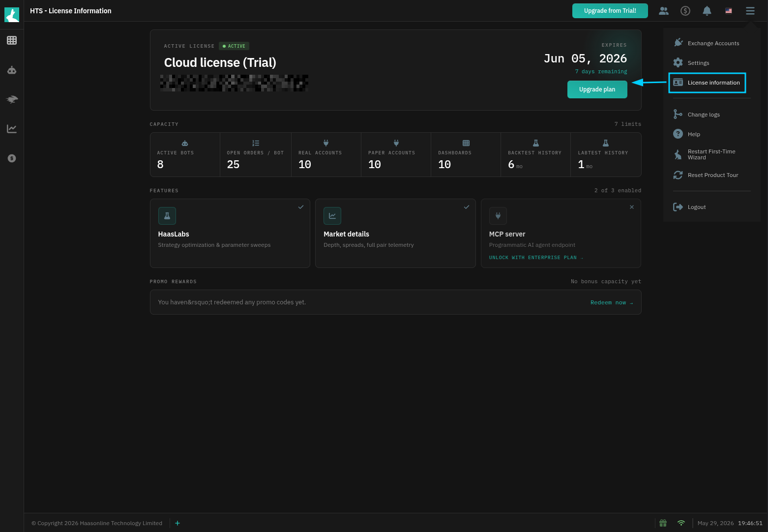768x532 pixels.
Task: Click the Restart First-Time Wizard rabbit icon
Action: pyautogui.click(x=678, y=154)
